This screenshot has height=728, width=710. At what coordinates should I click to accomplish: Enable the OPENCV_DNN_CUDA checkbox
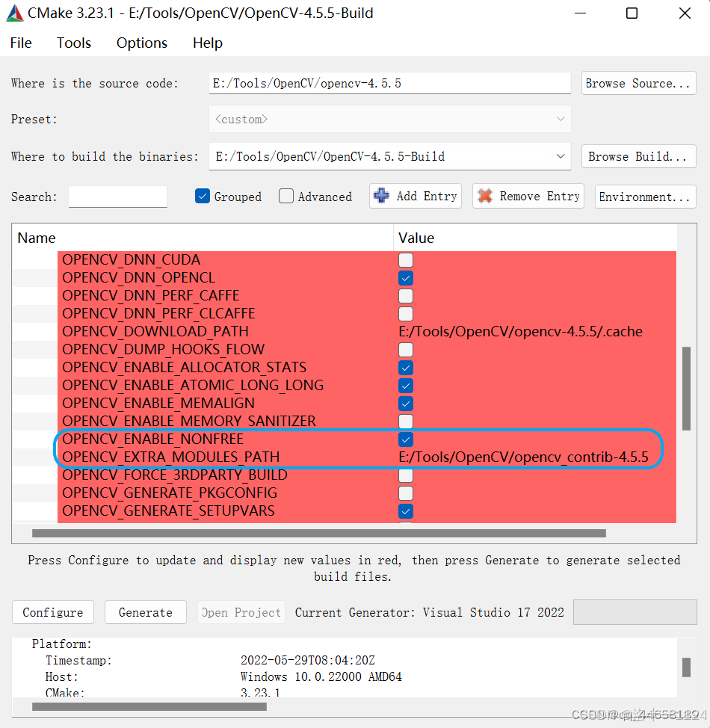coord(405,259)
